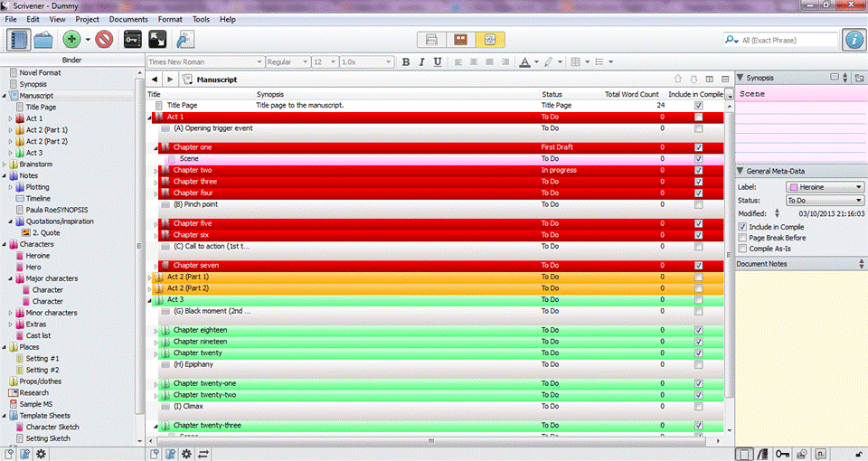The width and height of the screenshot is (868, 461).
Task: Click the red Trash/delete icon
Action: (x=104, y=39)
